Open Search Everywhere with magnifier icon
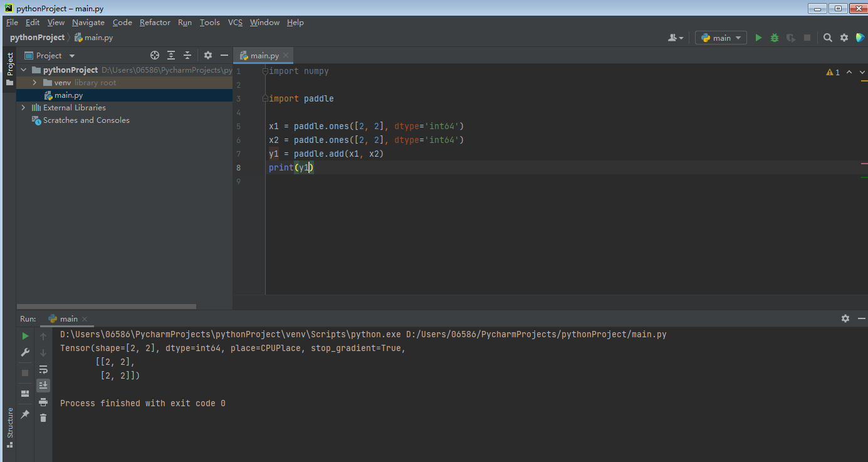Viewport: 868px width, 462px height. click(x=828, y=37)
